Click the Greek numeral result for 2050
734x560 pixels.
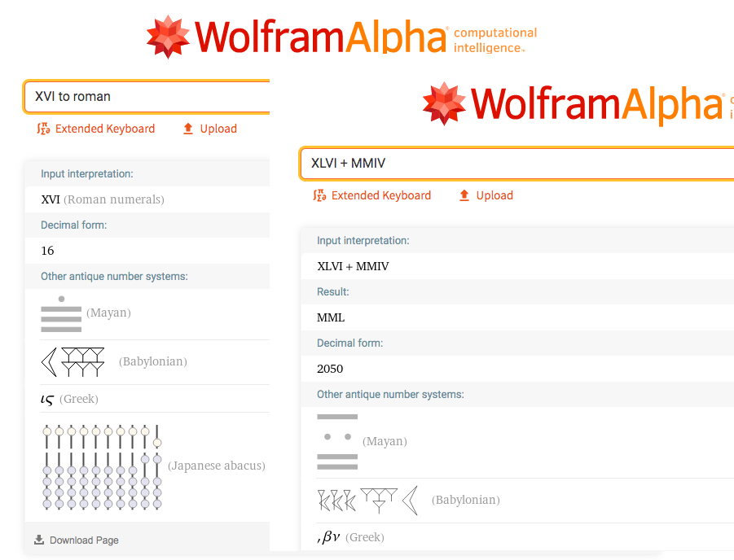328,537
